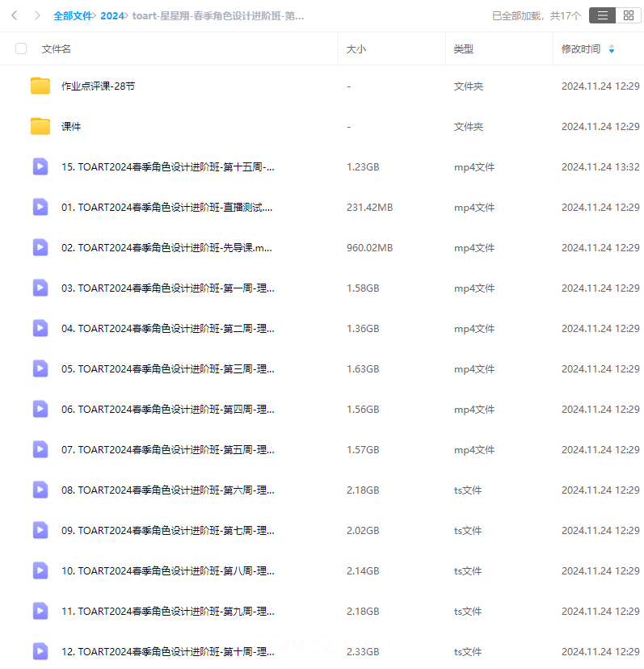Sort files by 类型 column
This screenshot has height=669, width=644.
pyautogui.click(x=463, y=48)
